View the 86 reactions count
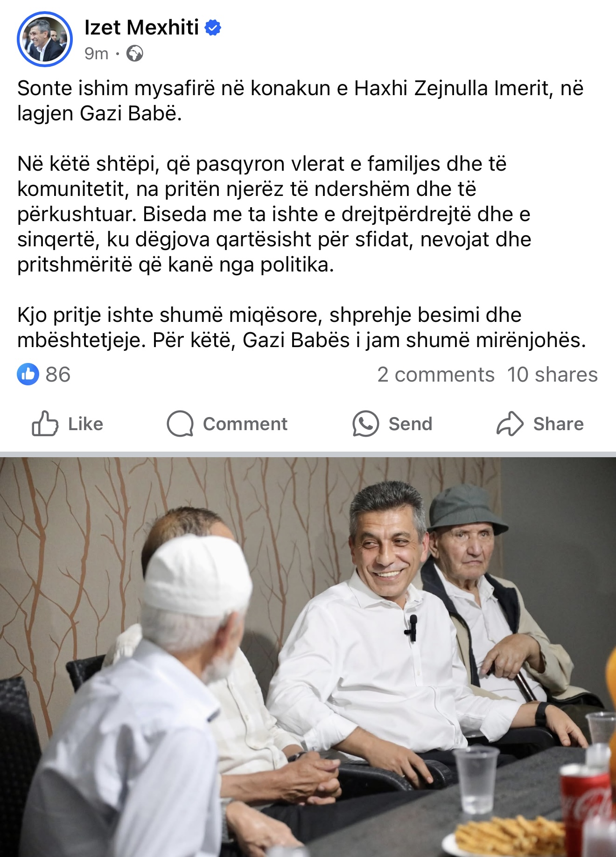Viewport: 616px width, 857px height. click(x=58, y=374)
